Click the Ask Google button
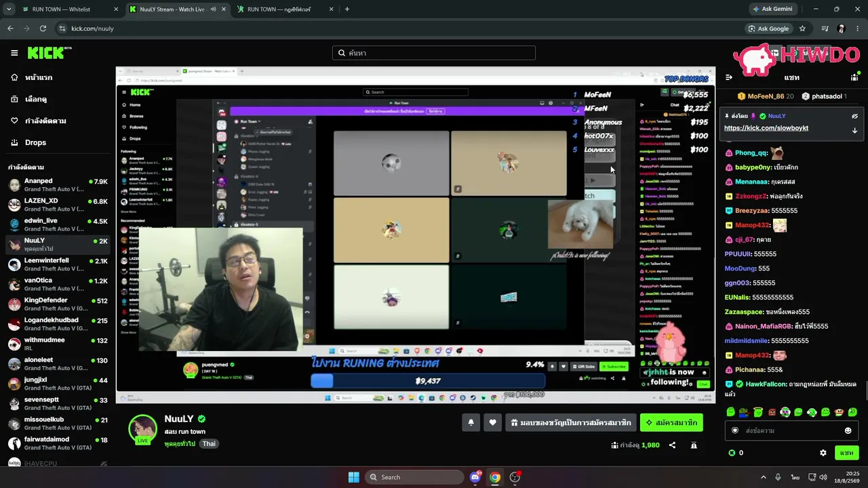The height and width of the screenshot is (488, 868). point(768,28)
